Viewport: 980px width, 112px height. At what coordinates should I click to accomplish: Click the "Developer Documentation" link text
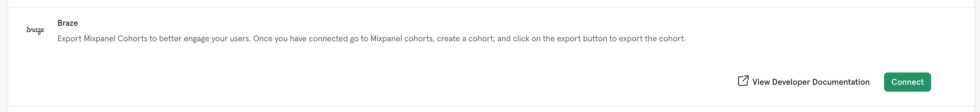point(820,82)
